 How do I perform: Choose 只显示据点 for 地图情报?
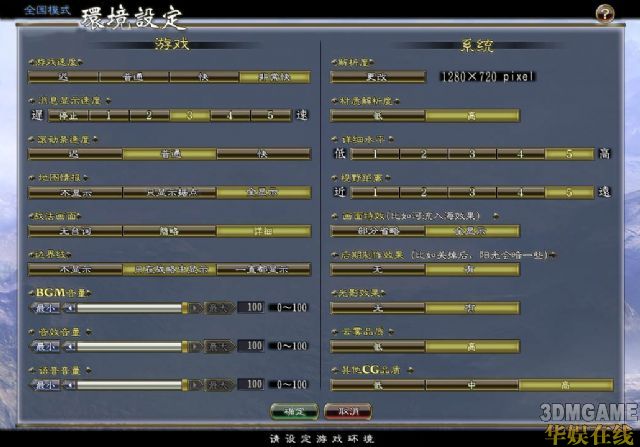[x=169, y=193]
